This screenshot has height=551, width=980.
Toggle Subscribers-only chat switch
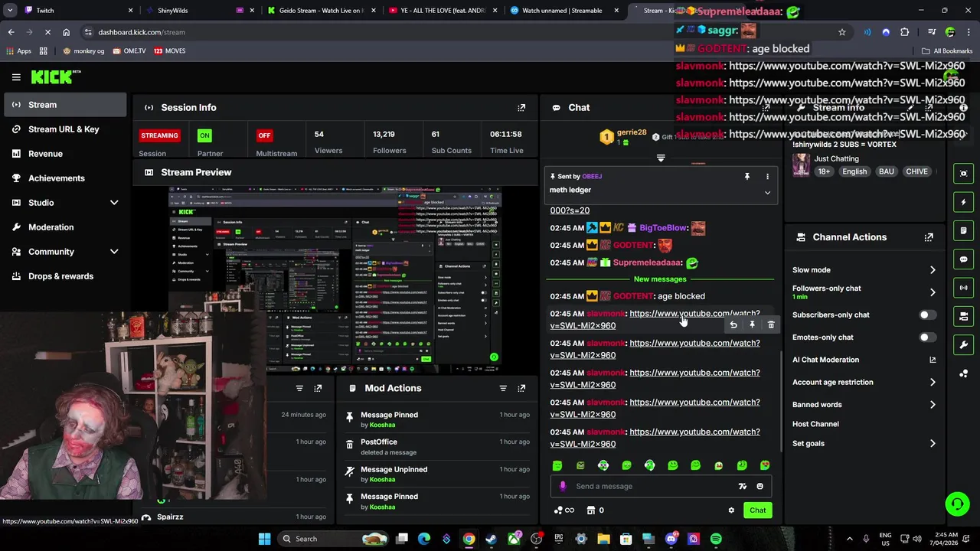(927, 315)
